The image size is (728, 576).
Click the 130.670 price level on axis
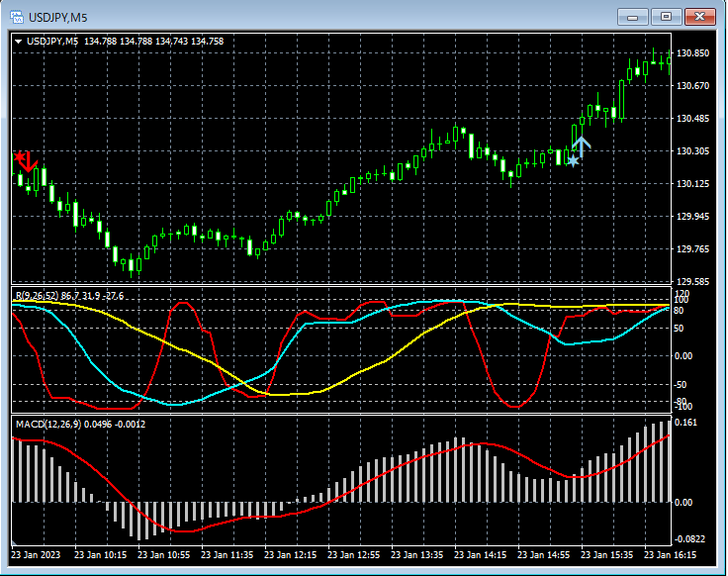coord(692,86)
